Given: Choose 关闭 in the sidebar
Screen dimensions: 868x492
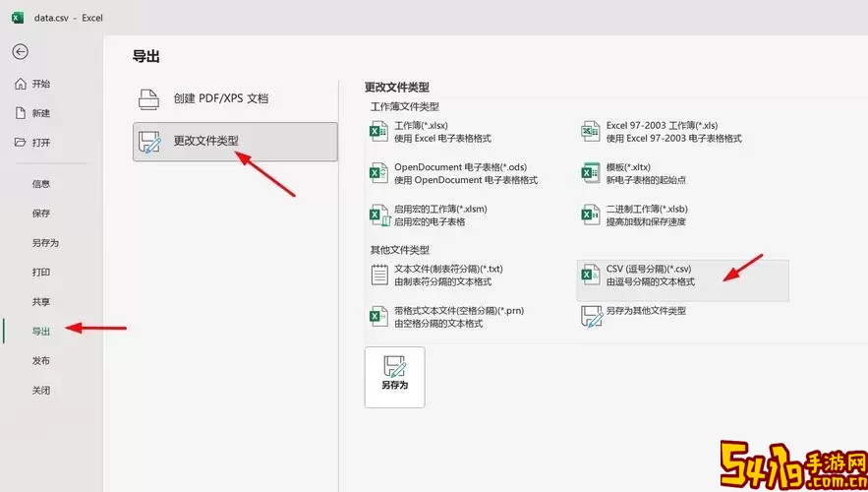Looking at the screenshot, I should click(41, 391).
